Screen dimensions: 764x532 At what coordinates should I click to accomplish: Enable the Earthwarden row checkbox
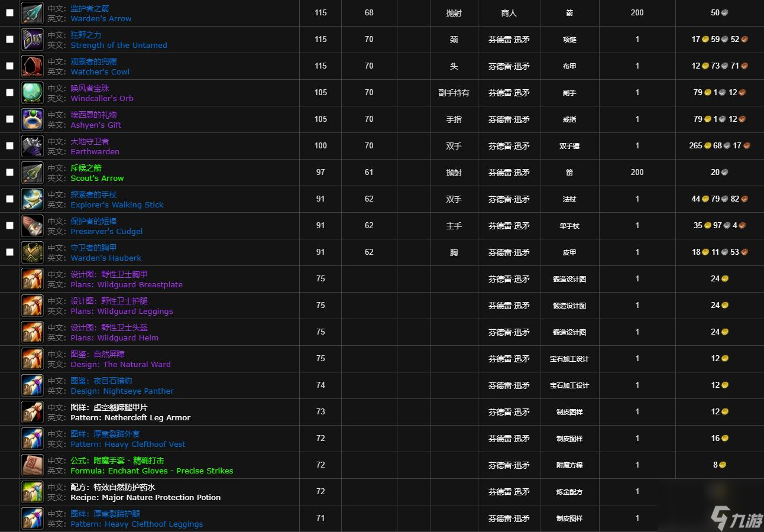(x=9, y=145)
